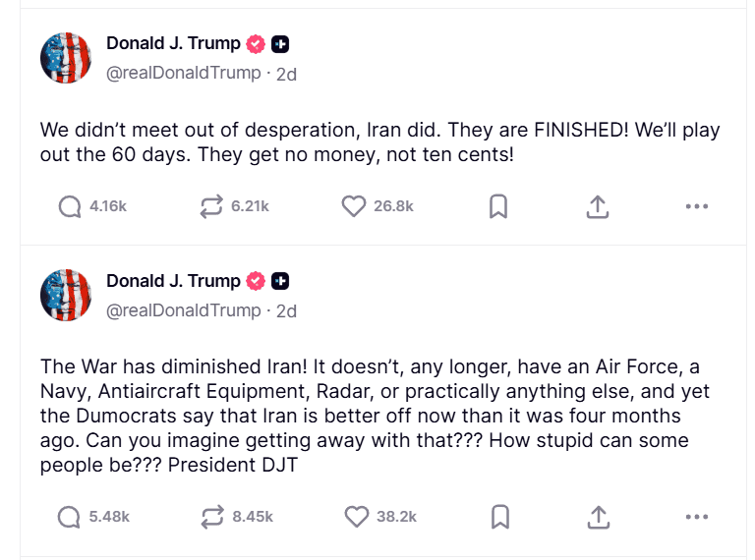Open Donald J. Trump name on second post

click(173, 280)
